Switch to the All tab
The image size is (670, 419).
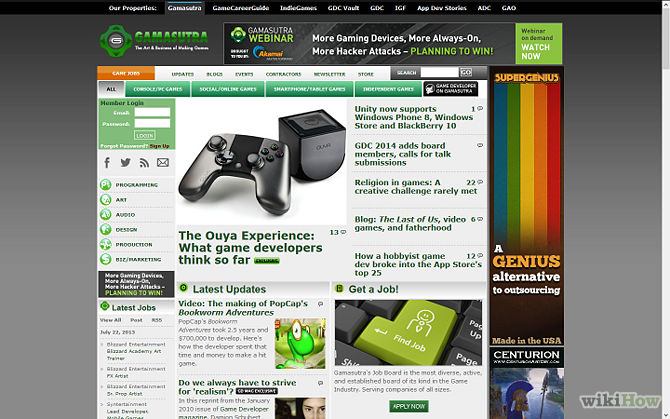[x=111, y=89]
